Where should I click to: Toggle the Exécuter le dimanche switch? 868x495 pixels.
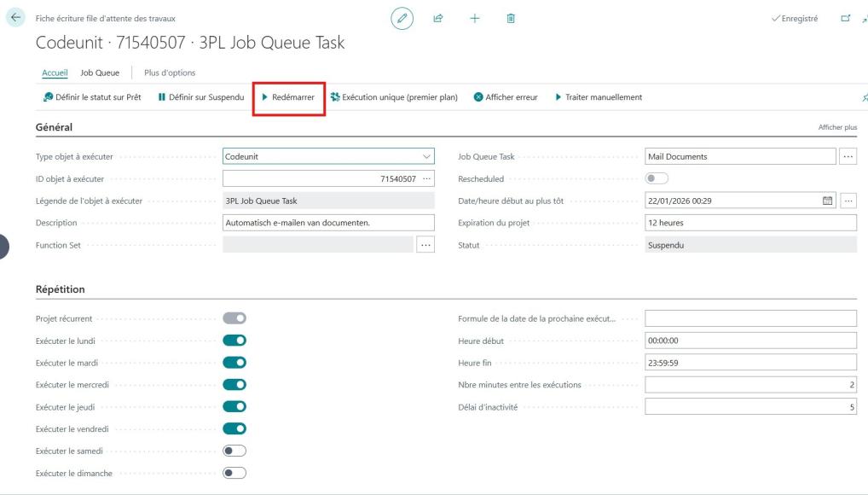pos(234,473)
